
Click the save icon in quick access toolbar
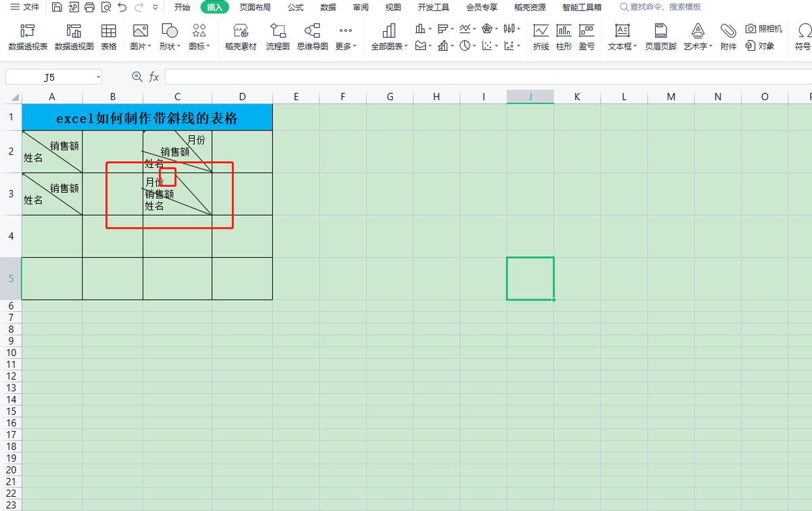coord(57,7)
